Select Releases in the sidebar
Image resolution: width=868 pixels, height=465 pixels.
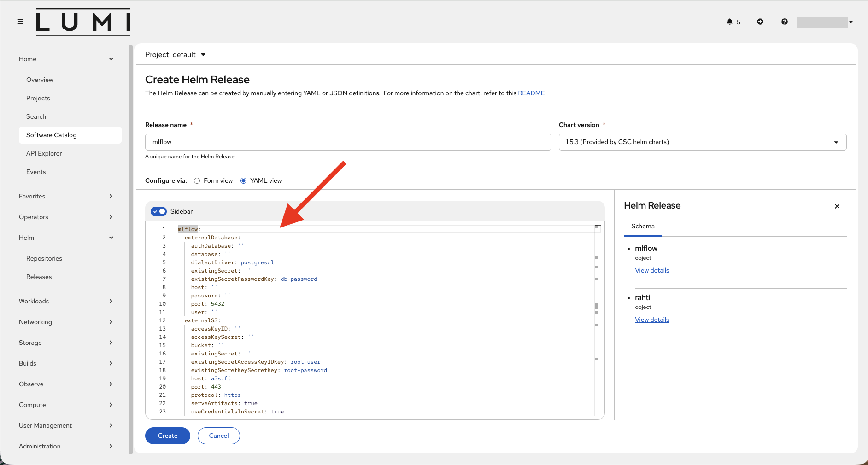[x=39, y=277]
